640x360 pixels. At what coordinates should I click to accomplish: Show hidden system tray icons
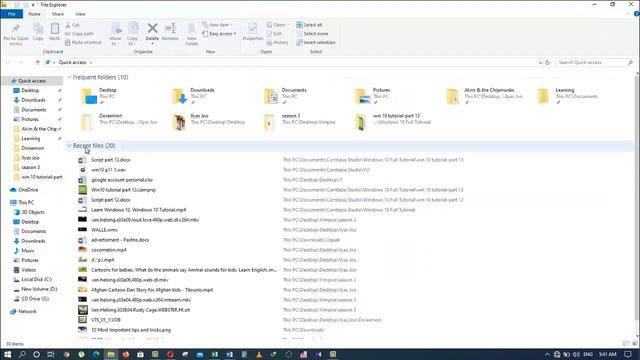547,354
